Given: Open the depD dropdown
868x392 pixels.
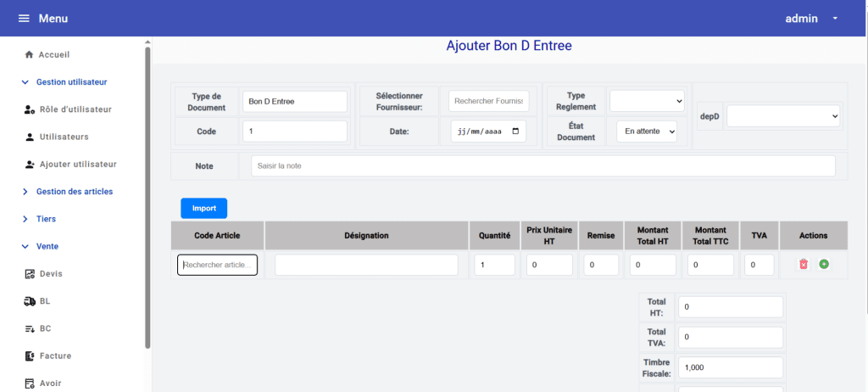Looking at the screenshot, I should [783, 116].
